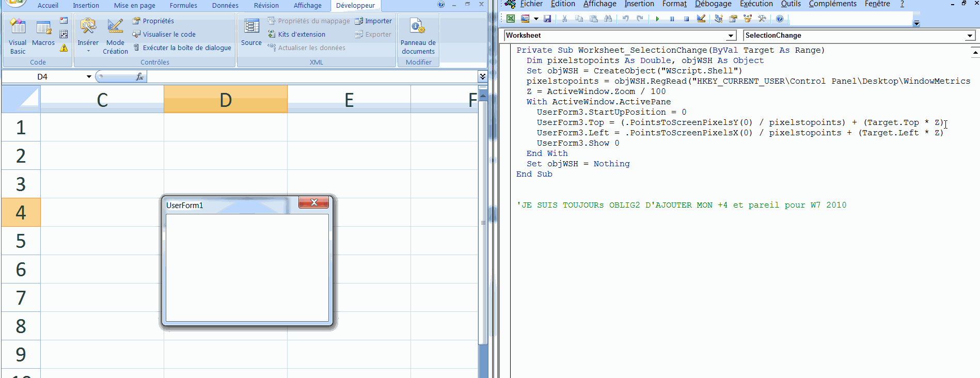This screenshot has height=378, width=980.
Task: Open the Visual Basic editor from ribbon
Action: tap(18, 36)
